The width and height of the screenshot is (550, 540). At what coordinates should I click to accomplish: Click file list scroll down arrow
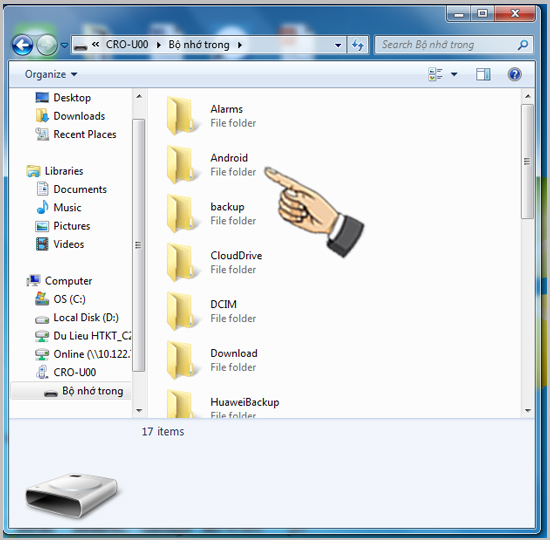click(528, 411)
